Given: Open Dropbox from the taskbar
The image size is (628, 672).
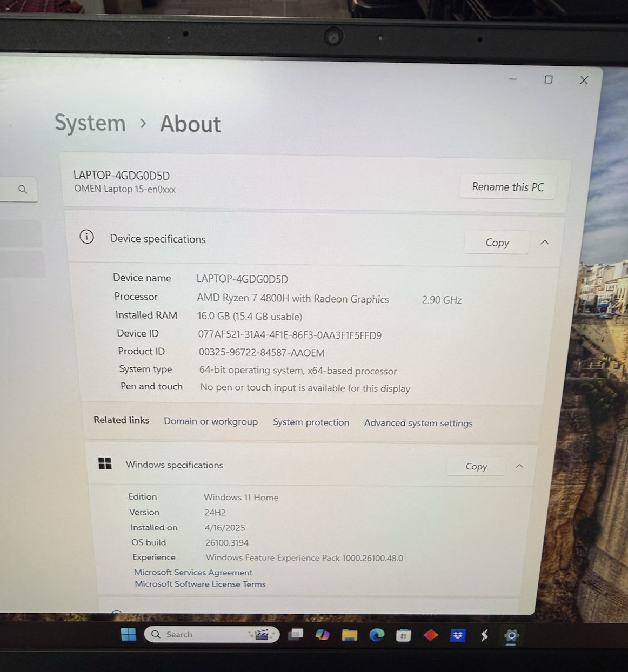Looking at the screenshot, I should 458,635.
